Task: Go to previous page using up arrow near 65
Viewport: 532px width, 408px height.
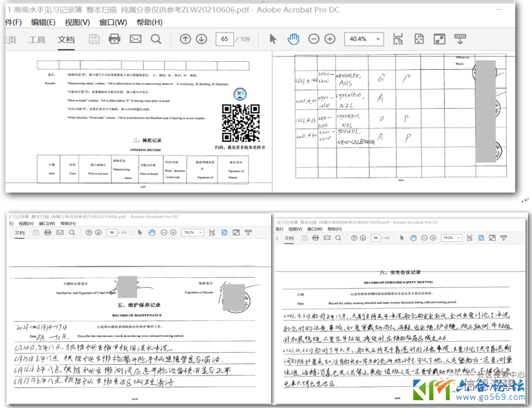Action: pos(185,39)
